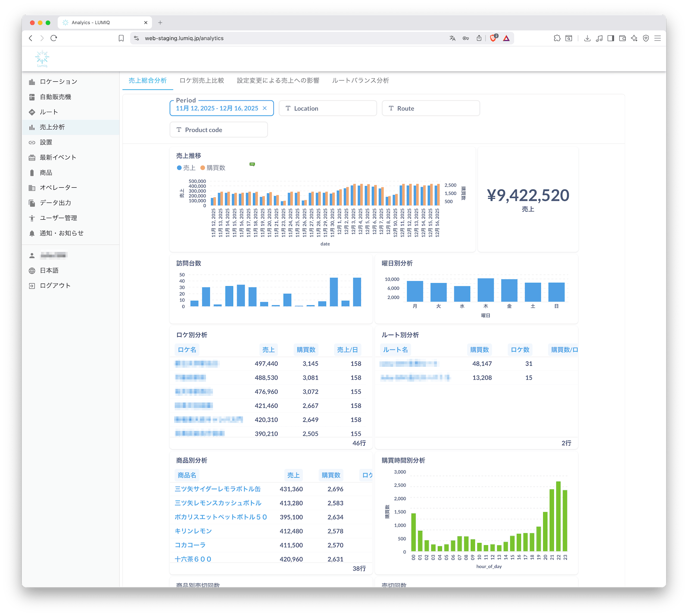Click the ログアウト logout item
Screen dimensions: 688x616
(x=55, y=286)
